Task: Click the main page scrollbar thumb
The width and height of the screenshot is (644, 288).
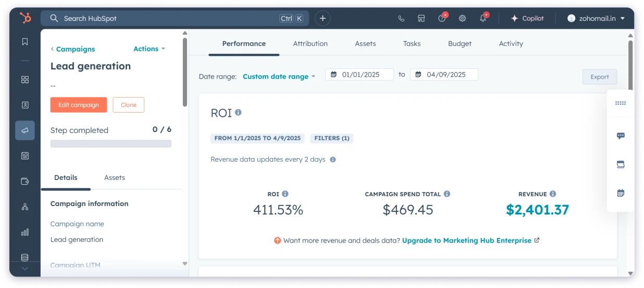Action: tap(630, 65)
